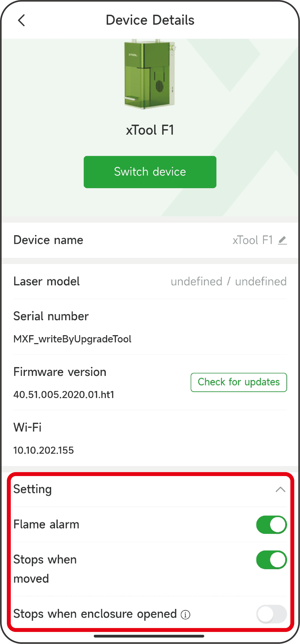
Task: Tap the Setting section header
Action: [x=33, y=489]
